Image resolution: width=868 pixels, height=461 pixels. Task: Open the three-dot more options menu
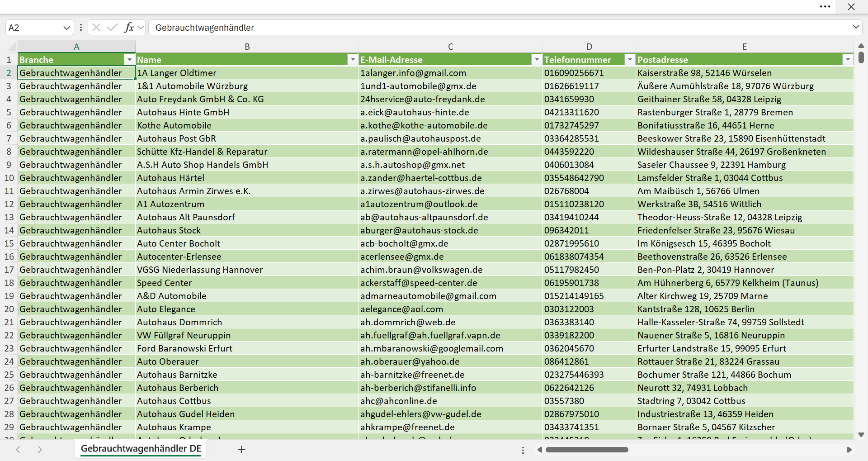click(x=825, y=7)
